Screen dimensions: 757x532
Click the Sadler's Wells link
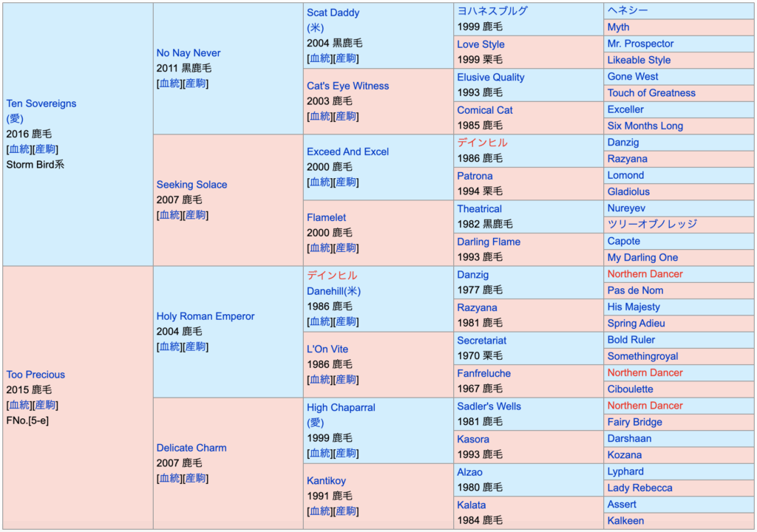(489, 406)
